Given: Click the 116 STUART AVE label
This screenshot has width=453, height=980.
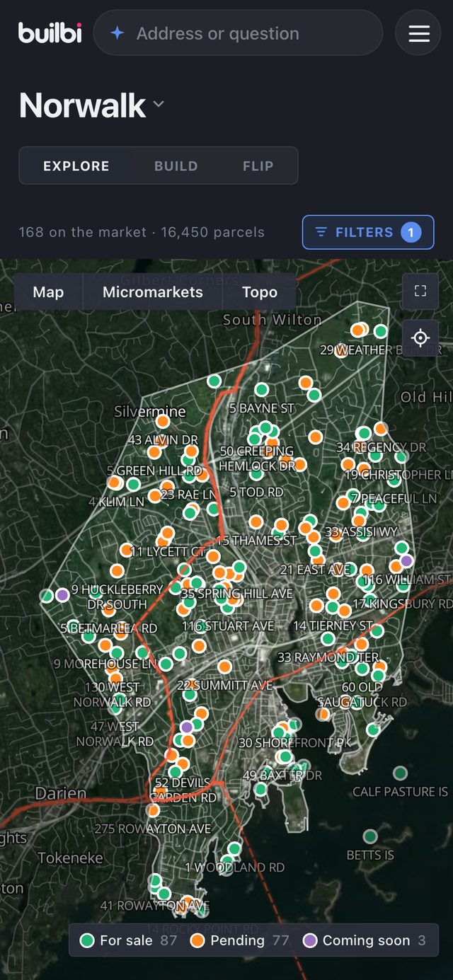Looking at the screenshot, I should (228, 626).
